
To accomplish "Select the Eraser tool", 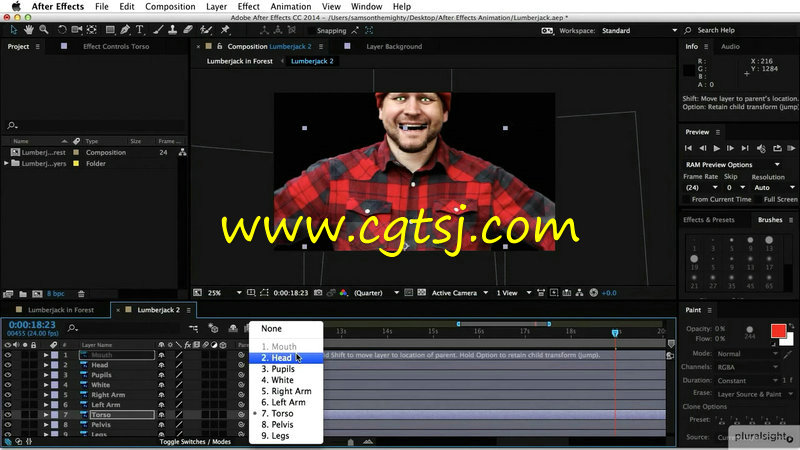I will pos(188,30).
